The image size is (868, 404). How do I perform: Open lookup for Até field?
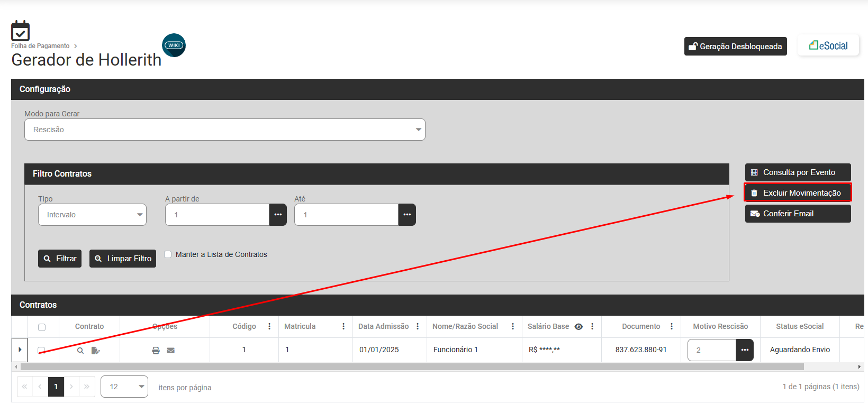(407, 215)
